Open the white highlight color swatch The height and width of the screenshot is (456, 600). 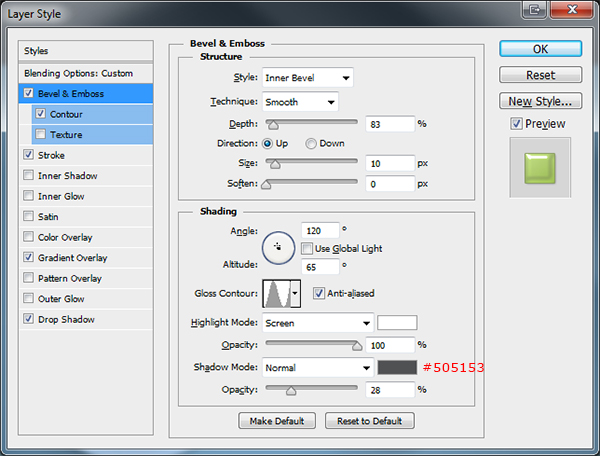tap(397, 323)
